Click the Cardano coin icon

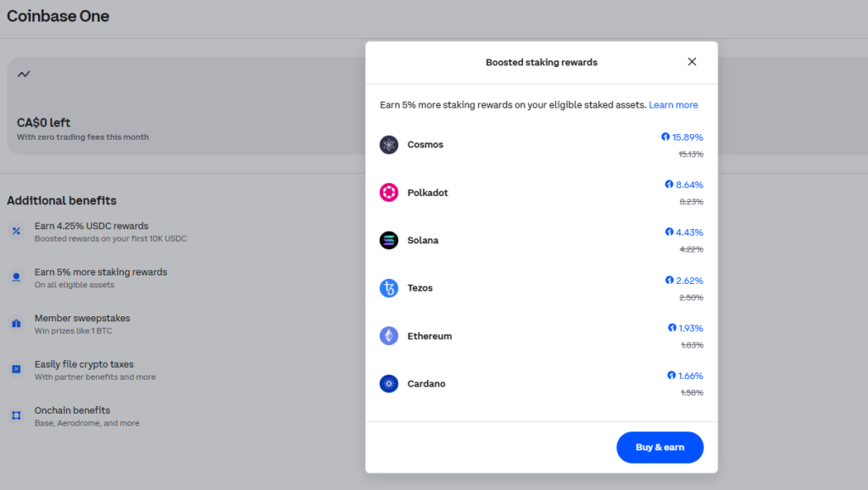389,384
